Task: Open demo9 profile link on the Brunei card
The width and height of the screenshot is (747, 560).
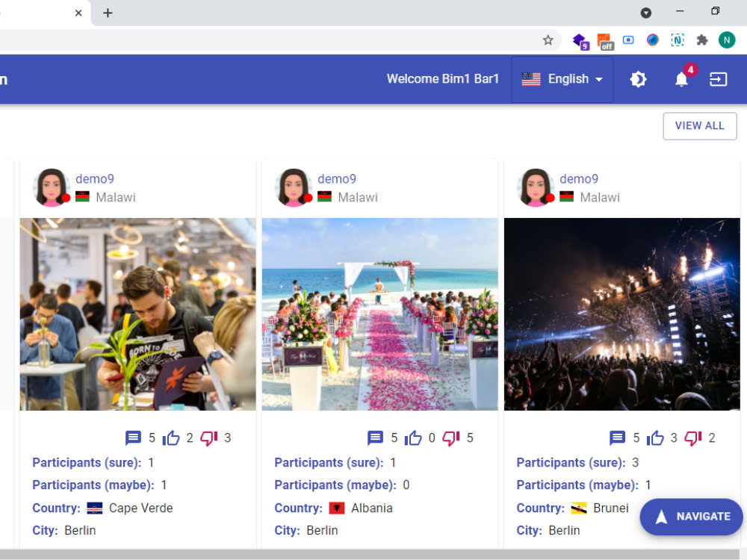Action: click(579, 179)
